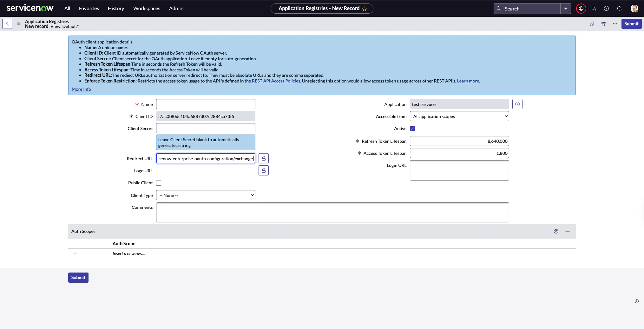Click into the Name field
Image resolution: width=644 pixels, height=329 pixels.
(206, 104)
